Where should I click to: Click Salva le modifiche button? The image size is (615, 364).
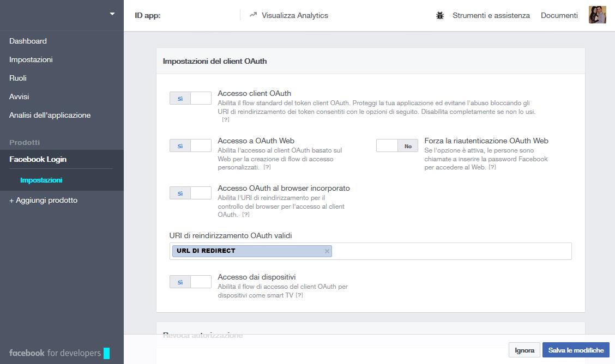coord(576,350)
